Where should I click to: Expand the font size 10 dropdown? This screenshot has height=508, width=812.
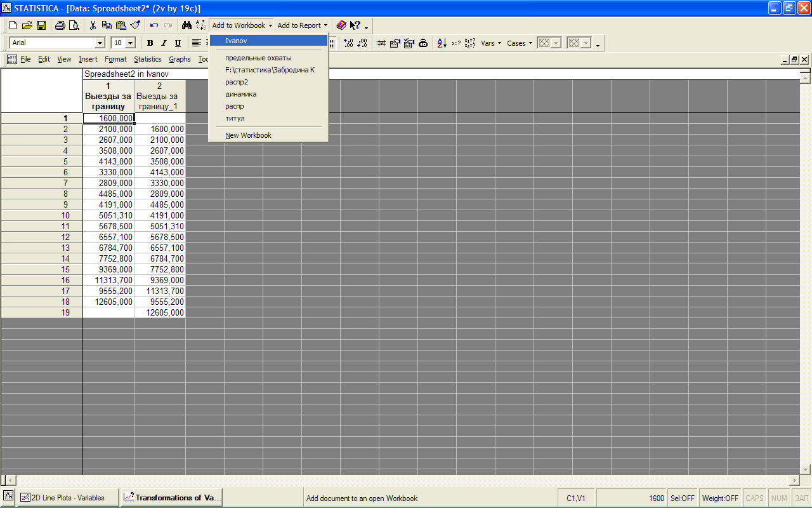[x=131, y=43]
